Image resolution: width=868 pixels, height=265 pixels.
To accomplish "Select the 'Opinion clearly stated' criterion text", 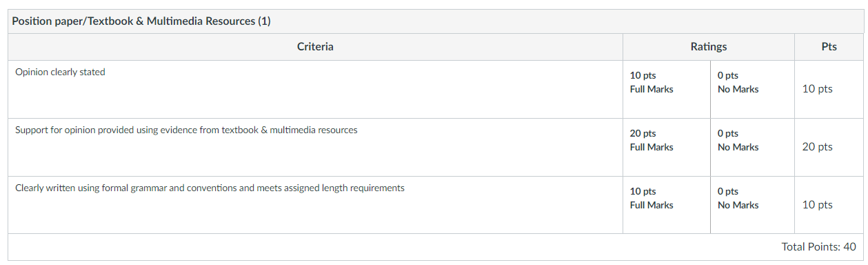I will [x=60, y=72].
